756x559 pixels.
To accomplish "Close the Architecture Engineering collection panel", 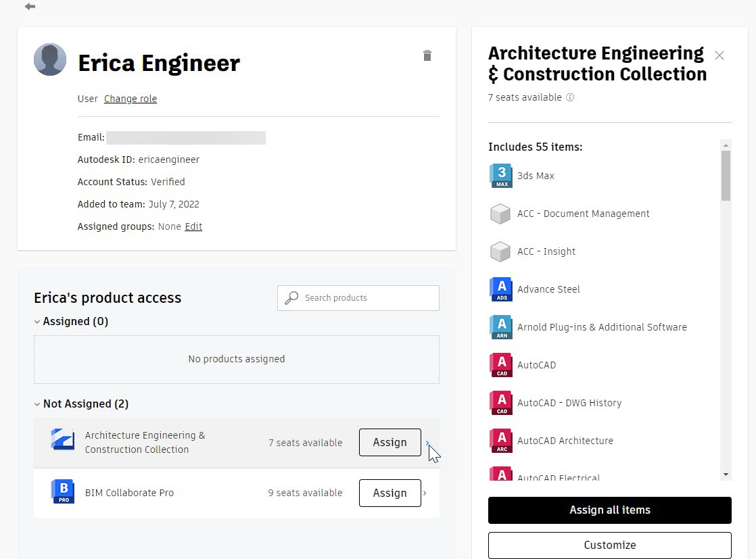I will tap(719, 55).
